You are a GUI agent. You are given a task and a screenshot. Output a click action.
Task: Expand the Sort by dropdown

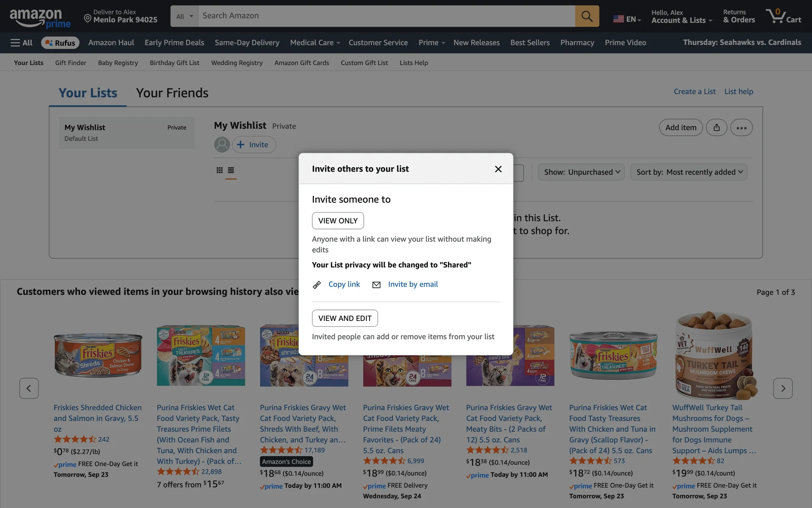pos(689,172)
